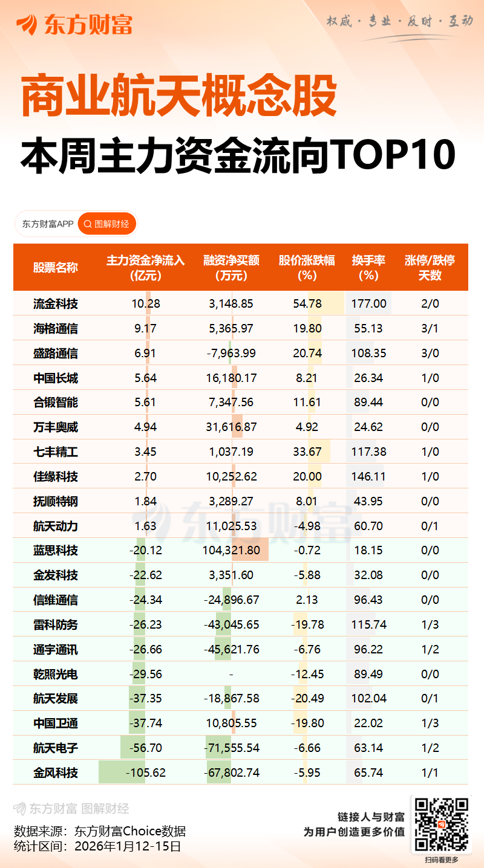The height and width of the screenshot is (868, 484).
Task: Toggle sorting on 换手率 column
Action: pos(367,267)
